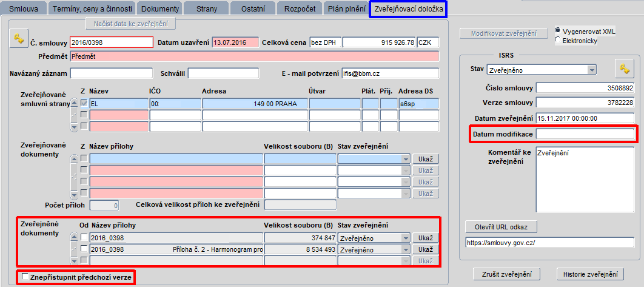
Task: Click the file size cell 374 847
Action: (x=300, y=238)
